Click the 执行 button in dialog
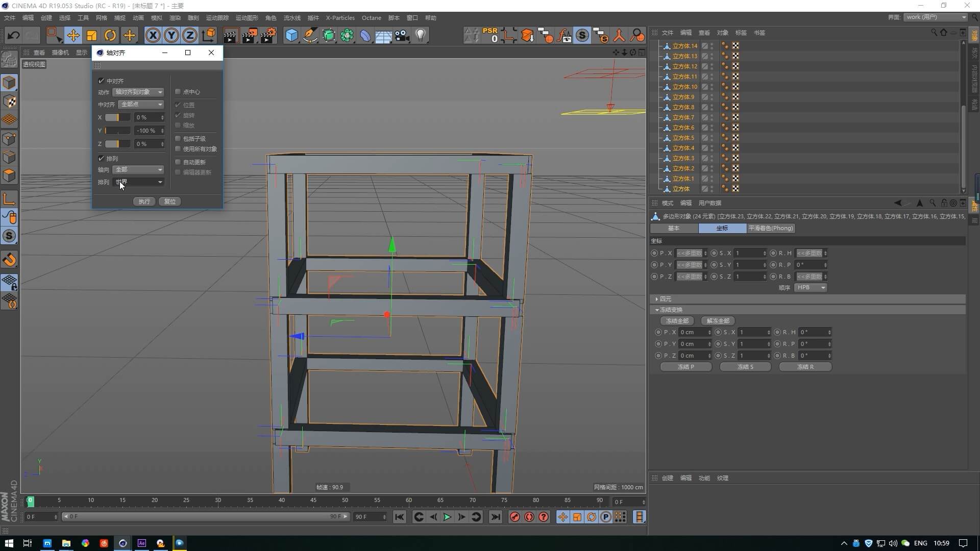The width and height of the screenshot is (980, 551). click(144, 202)
